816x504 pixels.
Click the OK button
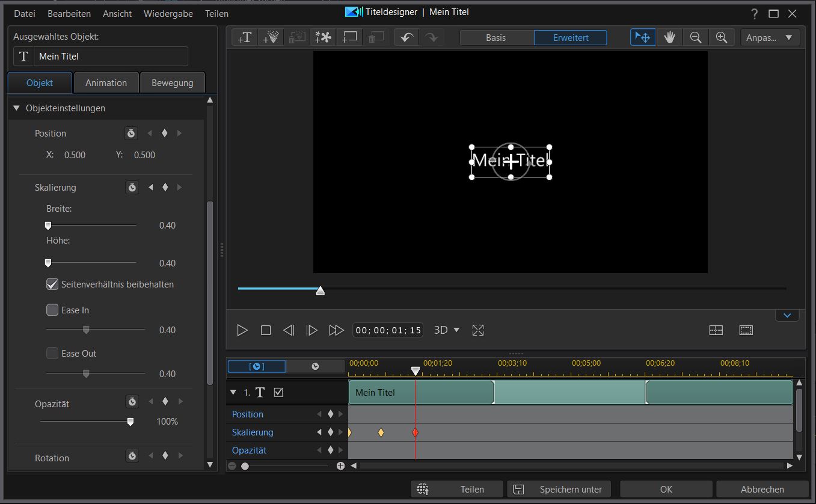[665, 489]
